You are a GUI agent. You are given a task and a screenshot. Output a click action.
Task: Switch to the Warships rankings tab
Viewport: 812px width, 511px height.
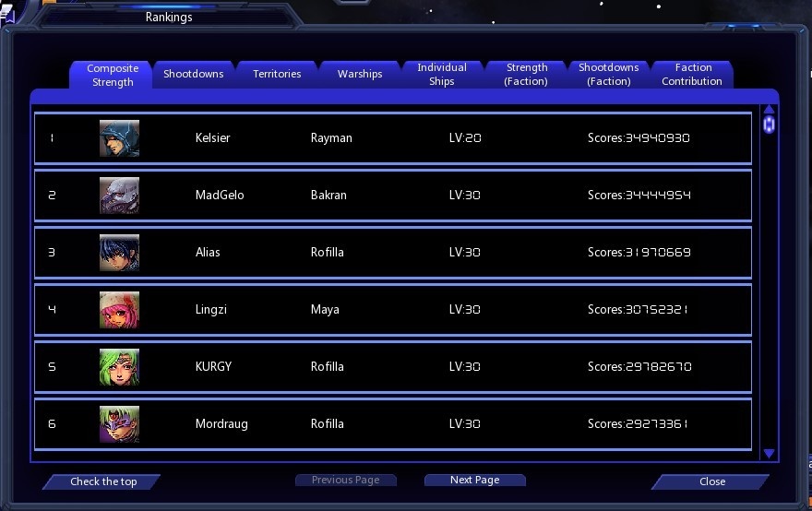point(360,75)
